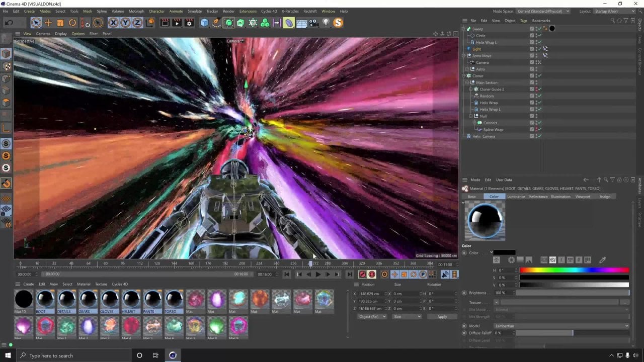This screenshot has height=362, width=644.
Task: Click the Spline Pen tool icon
Action: [216, 23]
